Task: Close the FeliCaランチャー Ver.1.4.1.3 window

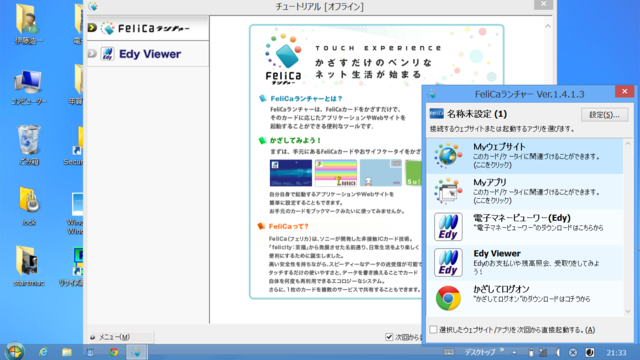Action: (624, 91)
